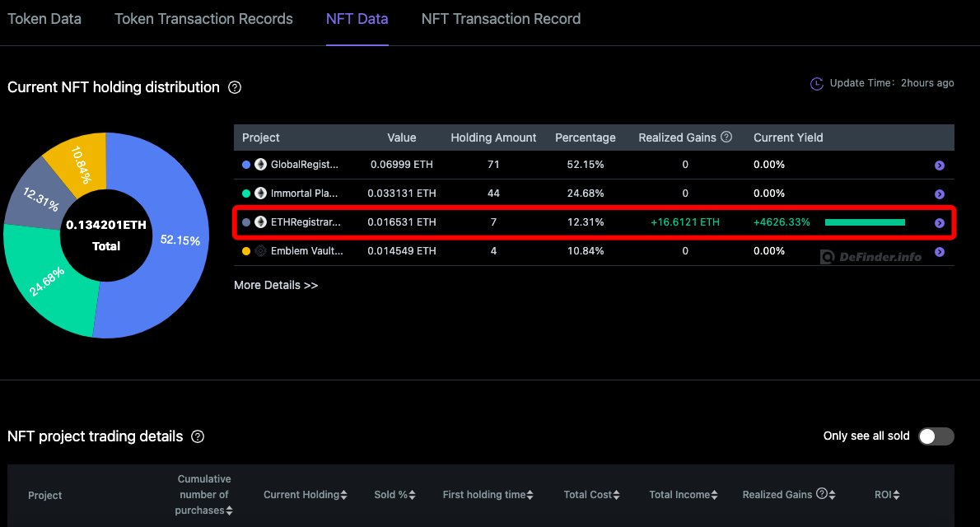The height and width of the screenshot is (527, 980).
Task: Click the green 24.68% donut segment
Action: pos(47,282)
